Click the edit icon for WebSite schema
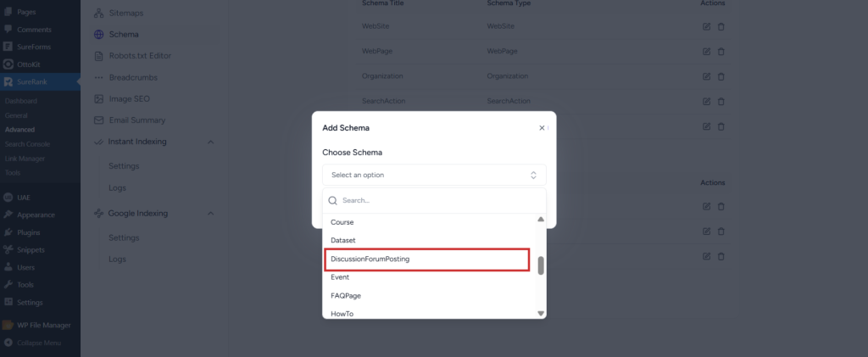 pyautogui.click(x=706, y=27)
